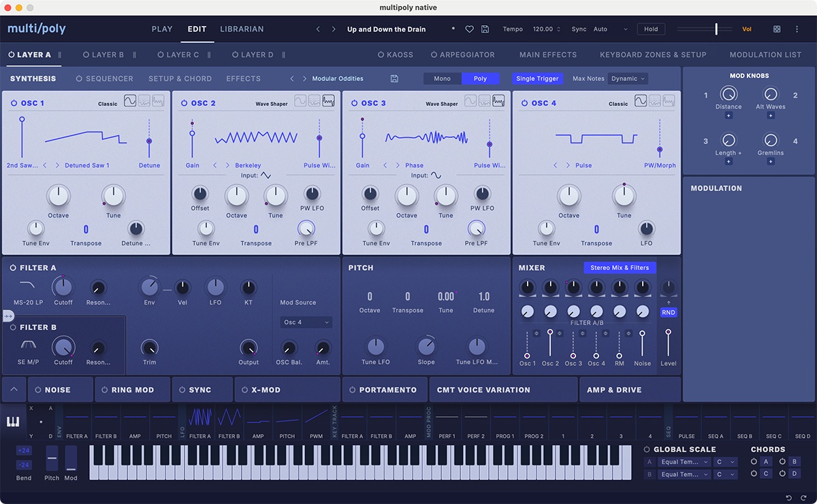Viewport: 817px width, 504px height.
Task: Save the preset using the floppy disk icon
Action: 485,29
